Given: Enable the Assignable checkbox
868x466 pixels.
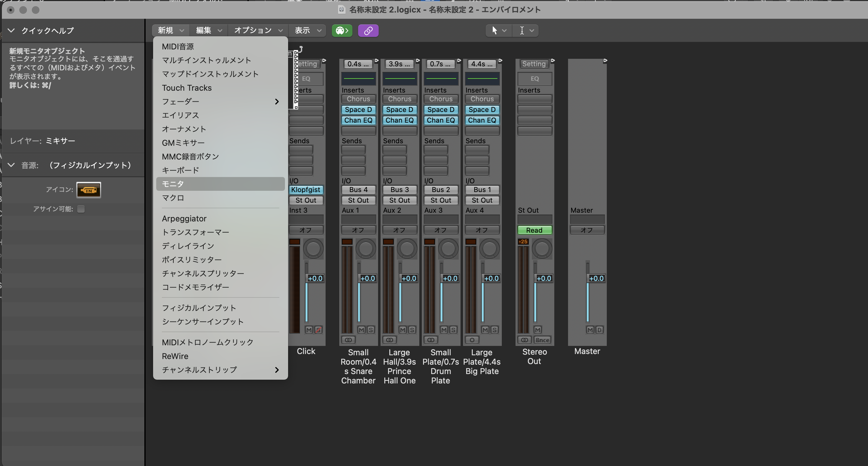Looking at the screenshot, I should (x=81, y=209).
